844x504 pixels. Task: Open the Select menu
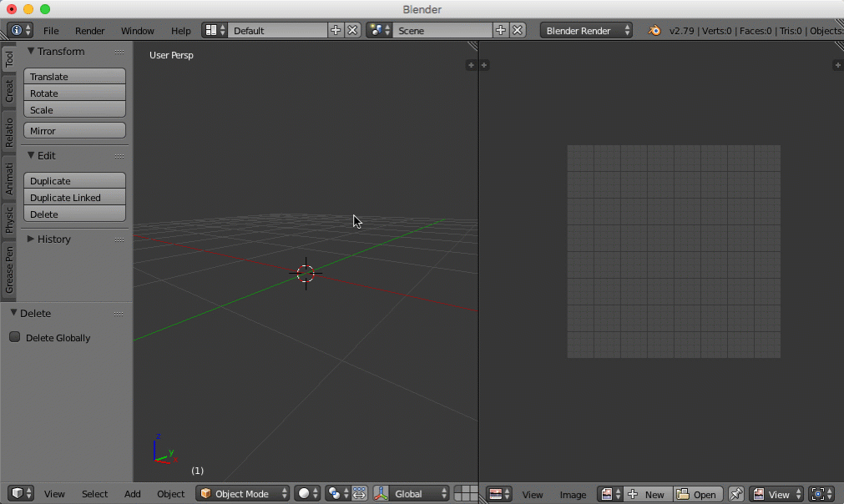click(x=94, y=494)
